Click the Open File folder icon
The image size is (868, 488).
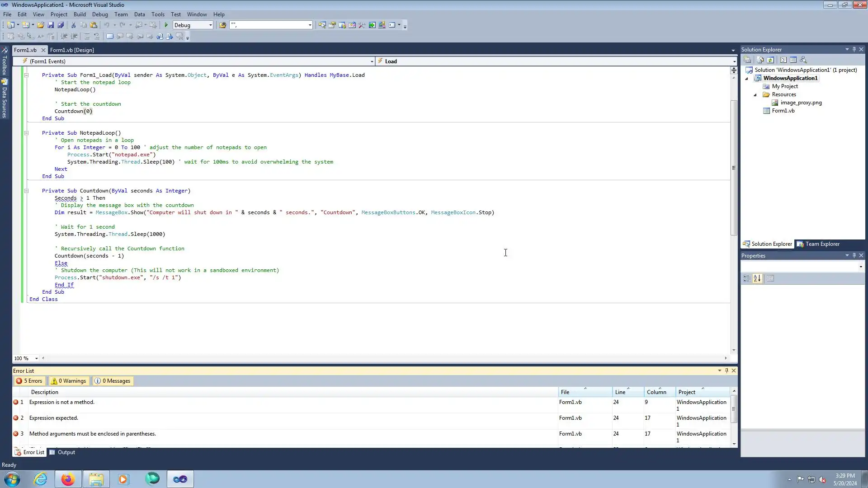[x=41, y=25]
